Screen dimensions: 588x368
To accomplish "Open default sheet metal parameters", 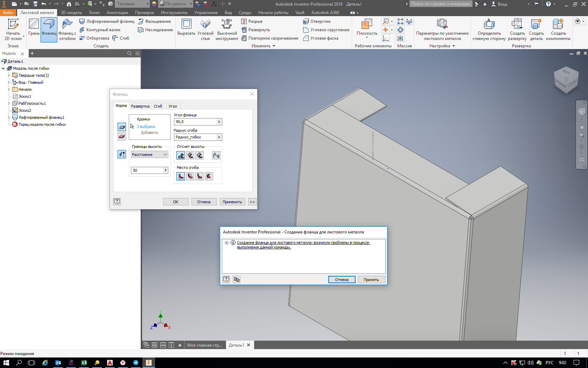I will tap(442, 30).
